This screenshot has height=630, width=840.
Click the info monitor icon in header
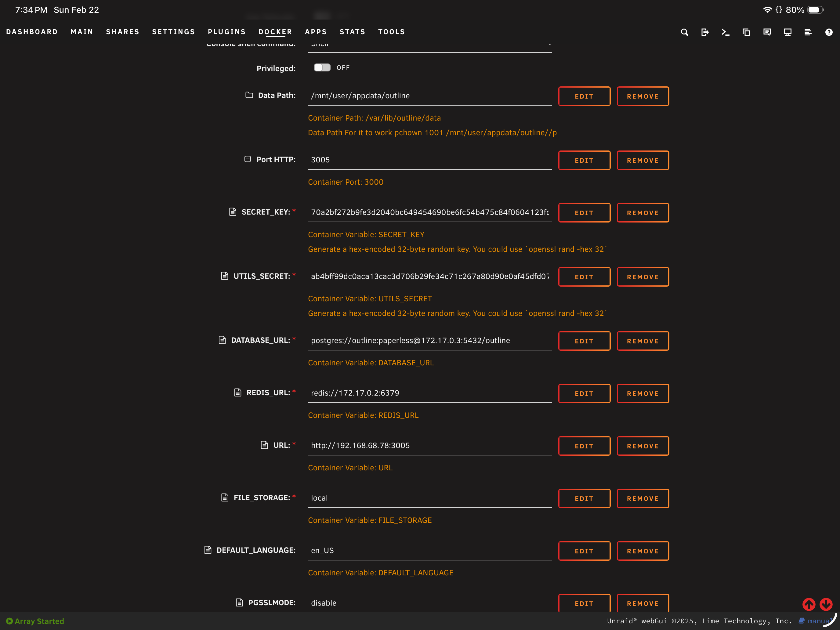click(787, 32)
